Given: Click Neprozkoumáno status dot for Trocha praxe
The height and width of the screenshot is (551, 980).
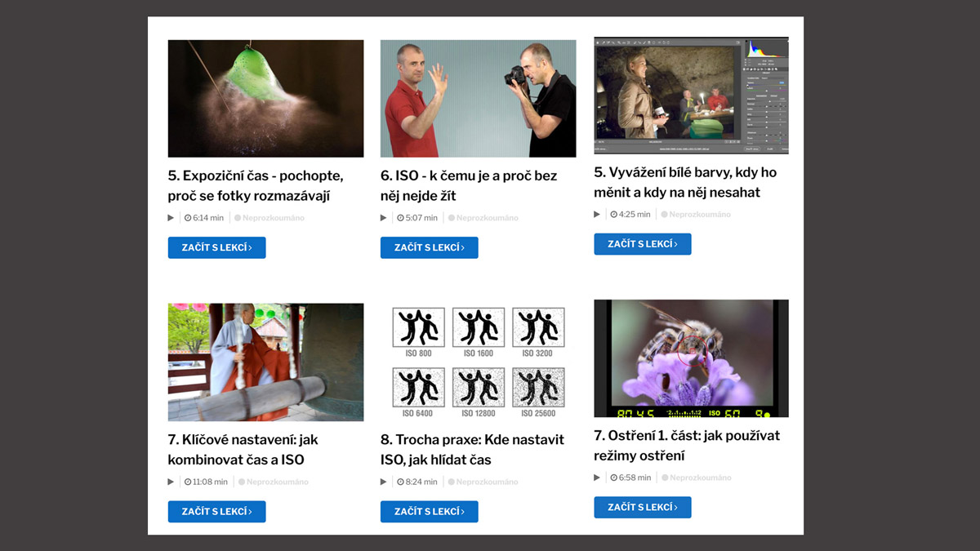Looking at the screenshot, I should point(451,482).
